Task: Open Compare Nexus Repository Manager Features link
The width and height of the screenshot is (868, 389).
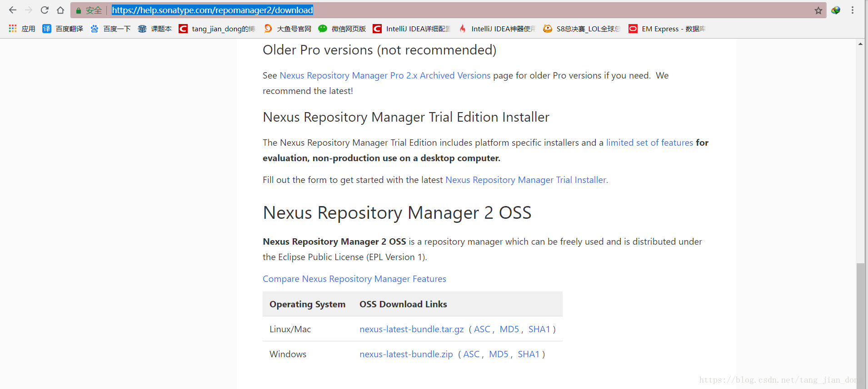Action: 354,279
